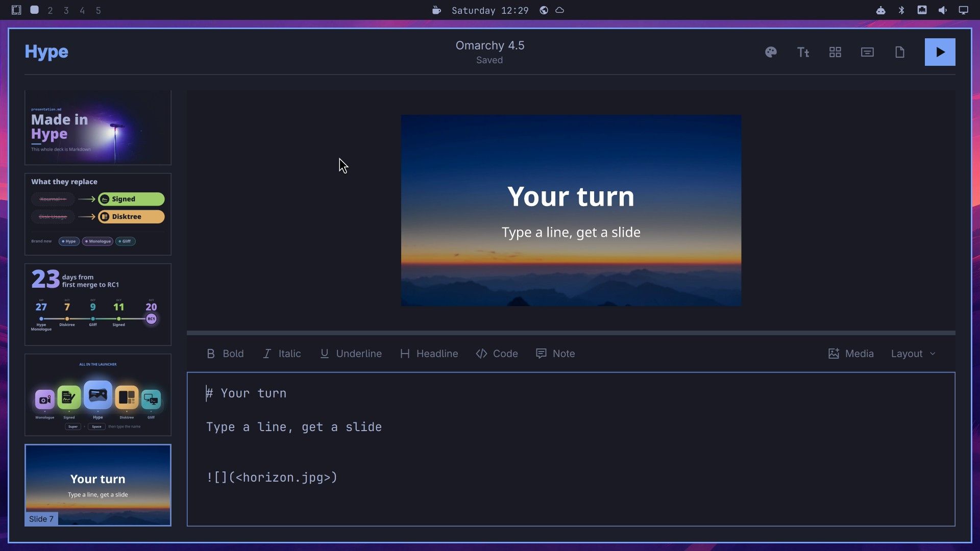Click the slide preview image

pyautogui.click(x=571, y=210)
